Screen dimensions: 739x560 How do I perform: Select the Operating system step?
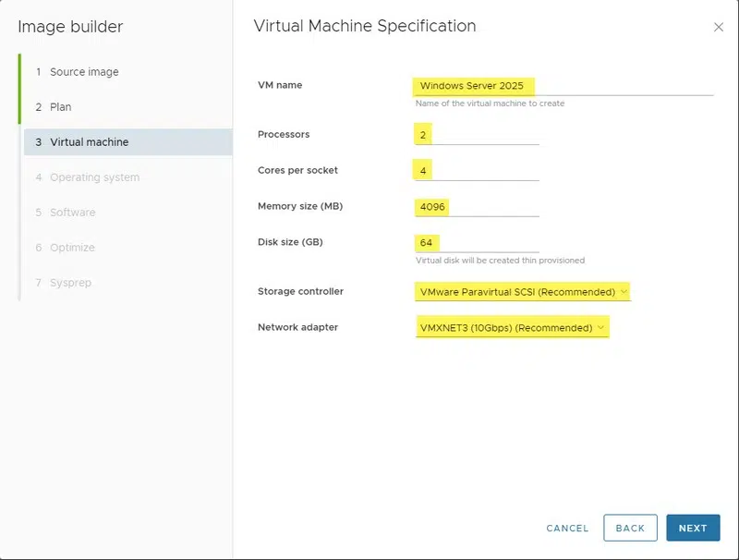[x=94, y=177]
